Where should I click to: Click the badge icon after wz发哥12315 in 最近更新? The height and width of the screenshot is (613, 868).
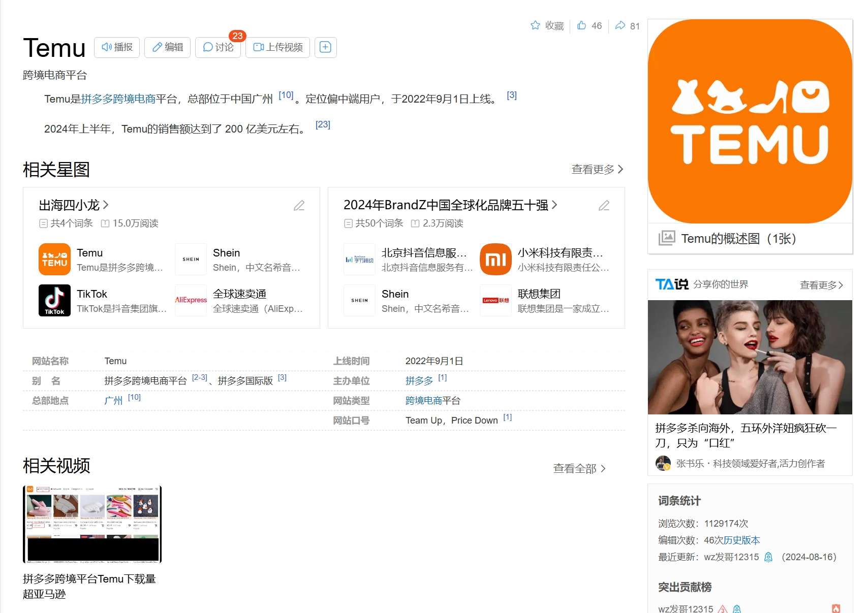[768, 557]
